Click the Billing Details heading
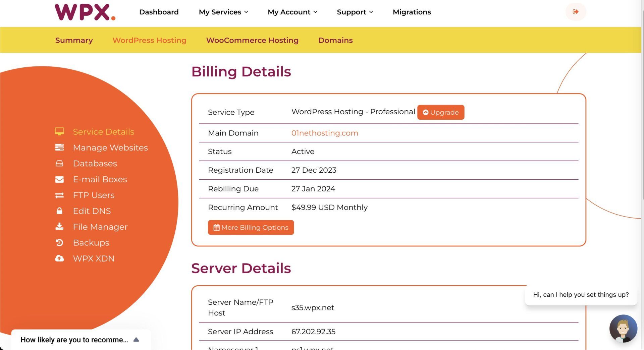Screen dimensions: 644x350 pyautogui.click(x=241, y=72)
